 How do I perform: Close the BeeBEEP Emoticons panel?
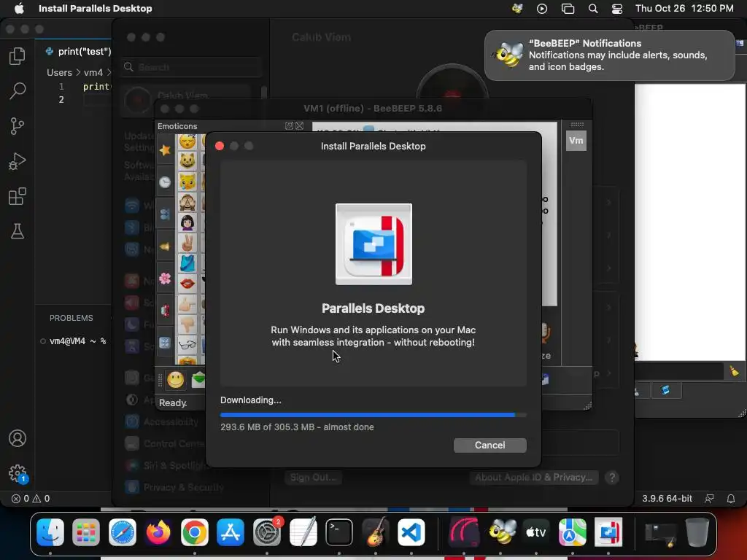tap(299, 125)
